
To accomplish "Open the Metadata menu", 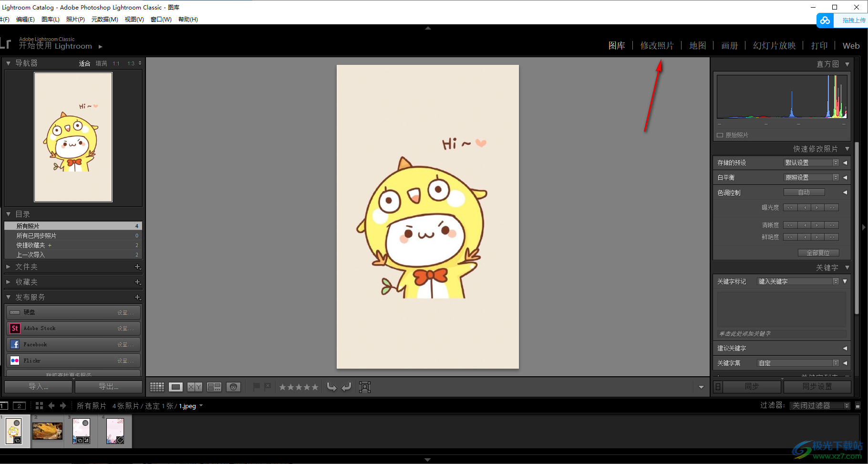I will pyautogui.click(x=105, y=20).
